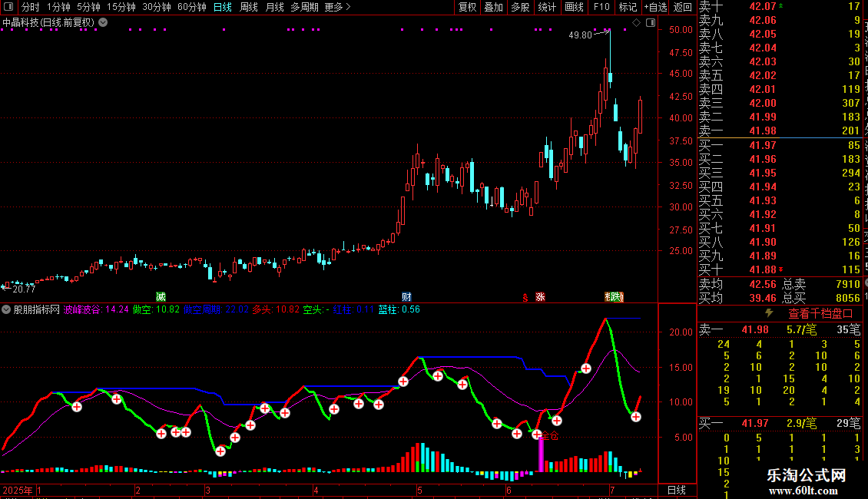Click the 卖一 41.98 order row
This screenshot has width=868, height=499.
pos(780,131)
